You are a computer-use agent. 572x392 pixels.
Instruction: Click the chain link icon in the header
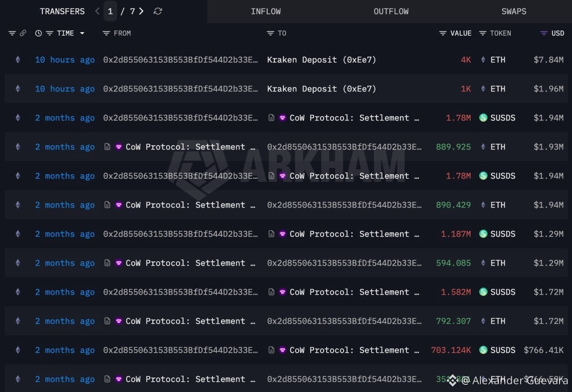(x=23, y=33)
